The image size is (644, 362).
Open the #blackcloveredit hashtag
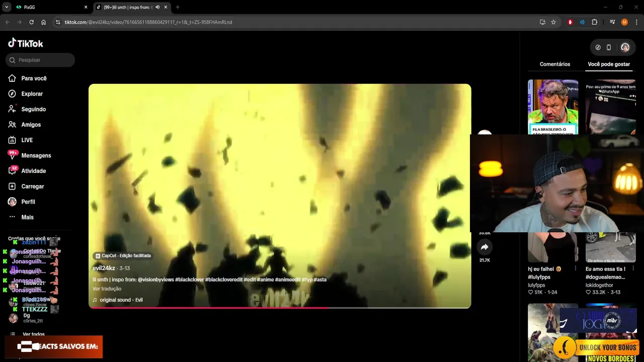223,280
